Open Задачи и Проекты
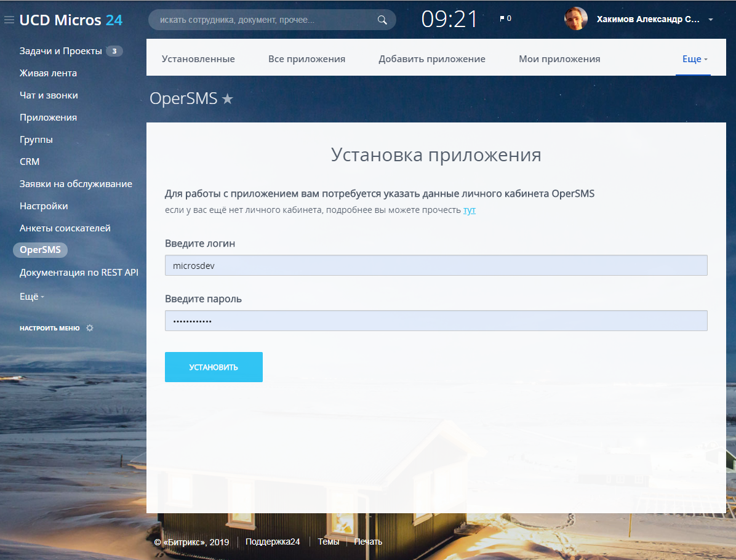Viewport: 736px width, 560px height. point(60,51)
